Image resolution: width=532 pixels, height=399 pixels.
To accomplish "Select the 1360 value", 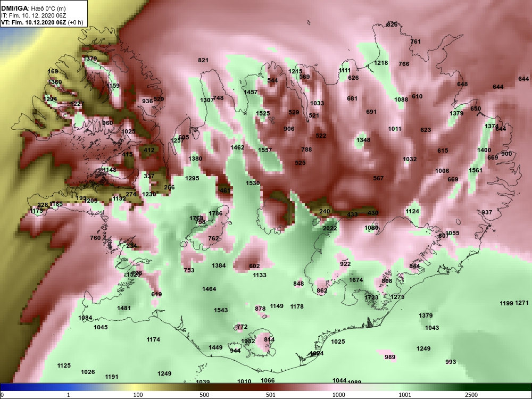I will pos(55,82).
